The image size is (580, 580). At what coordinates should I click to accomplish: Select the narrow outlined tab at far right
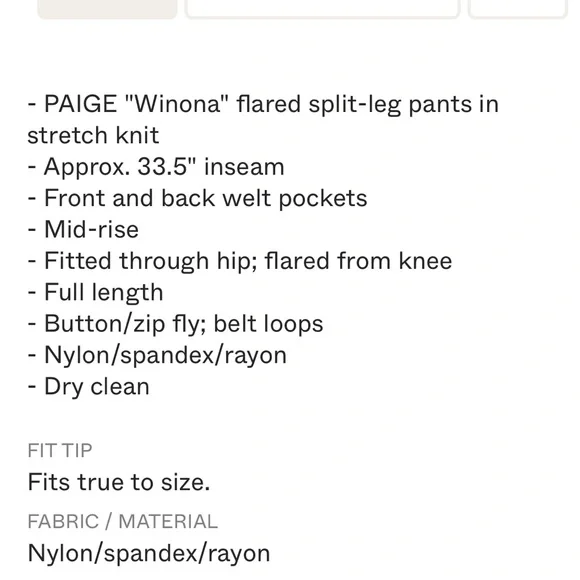coord(518,8)
